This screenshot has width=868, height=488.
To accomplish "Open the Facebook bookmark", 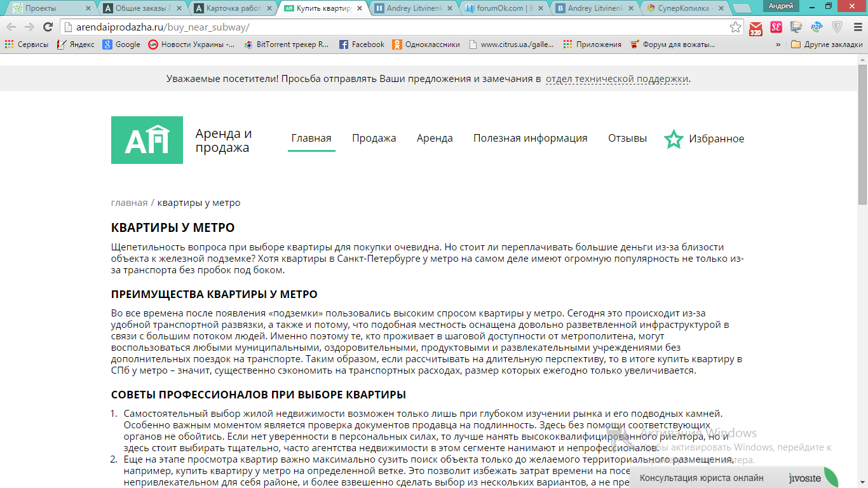I will (x=362, y=44).
